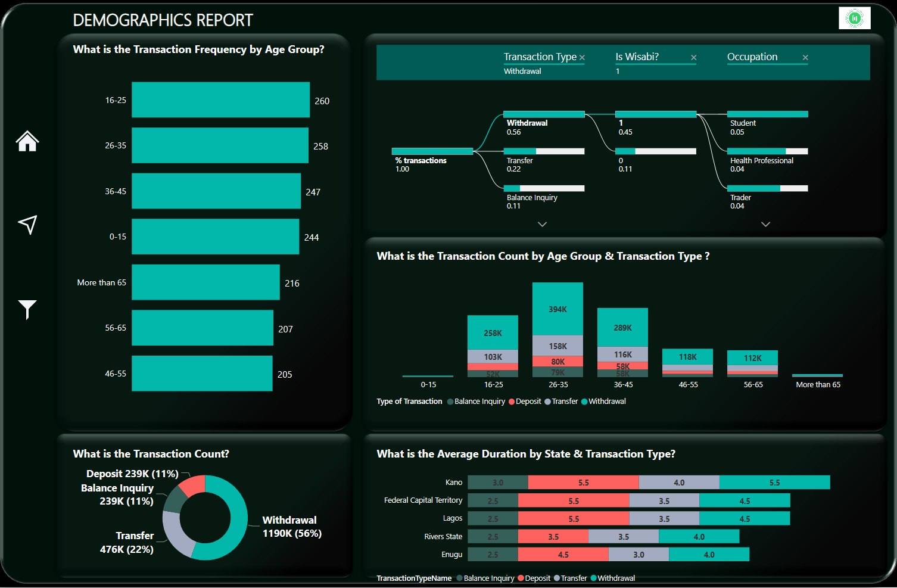Open the filter funnel icon in the sidebar
Viewport: 897px width, 588px height.
tap(27, 309)
